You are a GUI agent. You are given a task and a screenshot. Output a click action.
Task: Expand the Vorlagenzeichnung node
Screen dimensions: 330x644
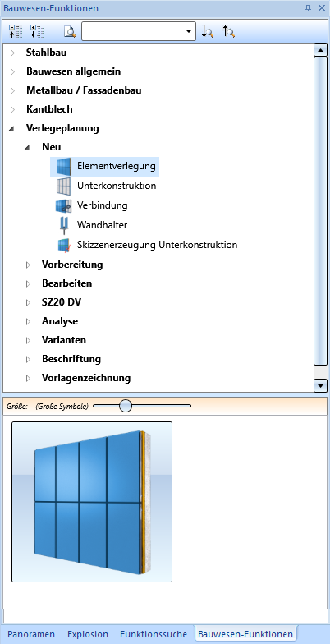(x=28, y=378)
